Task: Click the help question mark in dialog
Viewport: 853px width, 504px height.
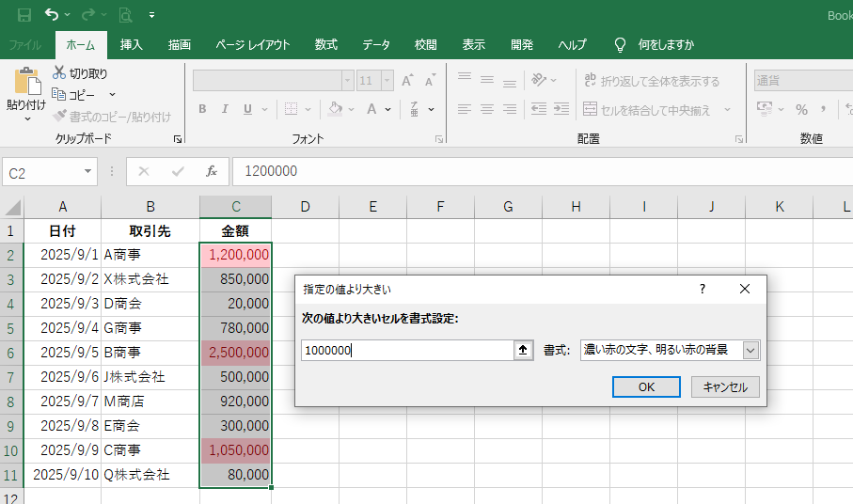Action: click(x=702, y=290)
